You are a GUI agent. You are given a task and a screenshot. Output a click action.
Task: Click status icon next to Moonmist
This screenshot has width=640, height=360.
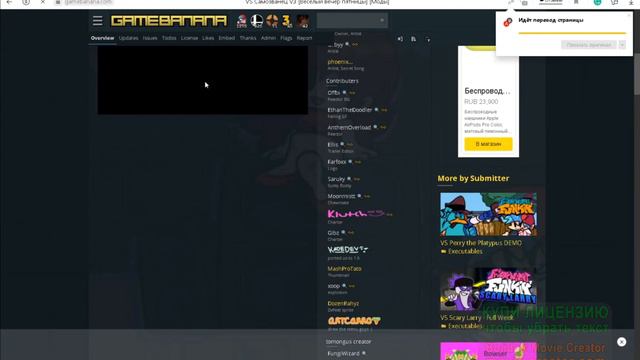[359, 196]
